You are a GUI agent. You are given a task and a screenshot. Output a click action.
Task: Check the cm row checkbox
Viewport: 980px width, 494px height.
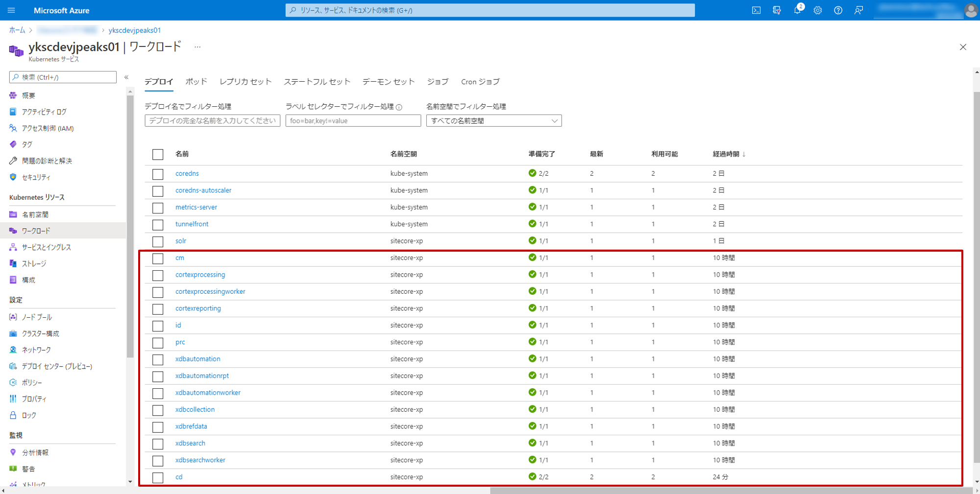158,259
